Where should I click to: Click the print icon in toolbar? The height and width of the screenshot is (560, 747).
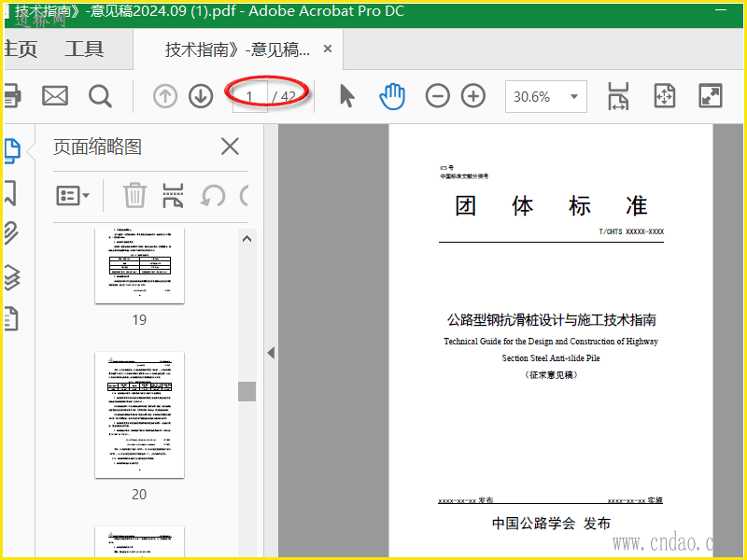tap(12, 96)
